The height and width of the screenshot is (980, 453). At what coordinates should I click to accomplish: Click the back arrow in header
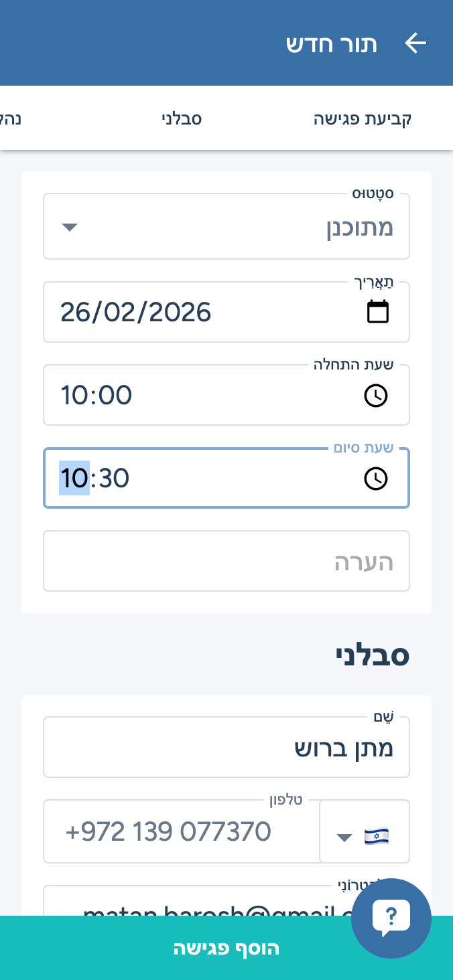click(x=415, y=44)
